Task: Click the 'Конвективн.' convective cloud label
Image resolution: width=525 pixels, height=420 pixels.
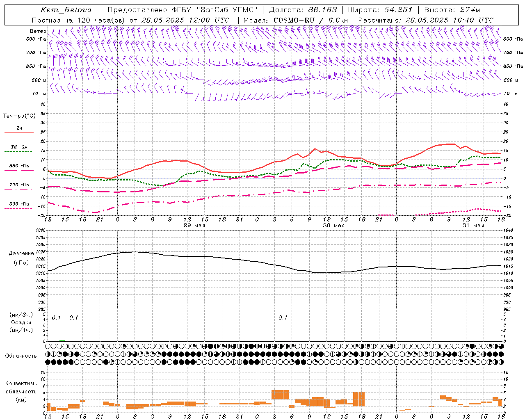Action: (x=21, y=383)
